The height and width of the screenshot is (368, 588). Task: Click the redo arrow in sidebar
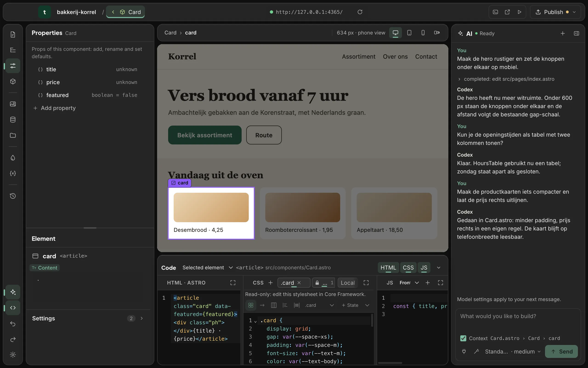(x=13, y=339)
